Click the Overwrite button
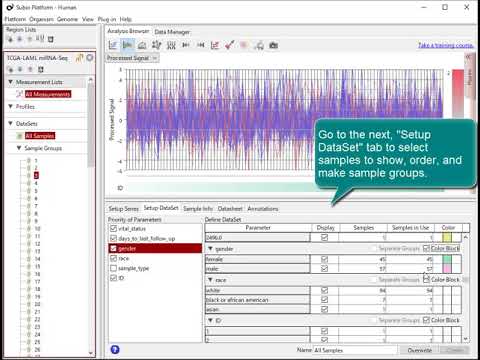This screenshot has width=480, height=360. (x=420, y=350)
